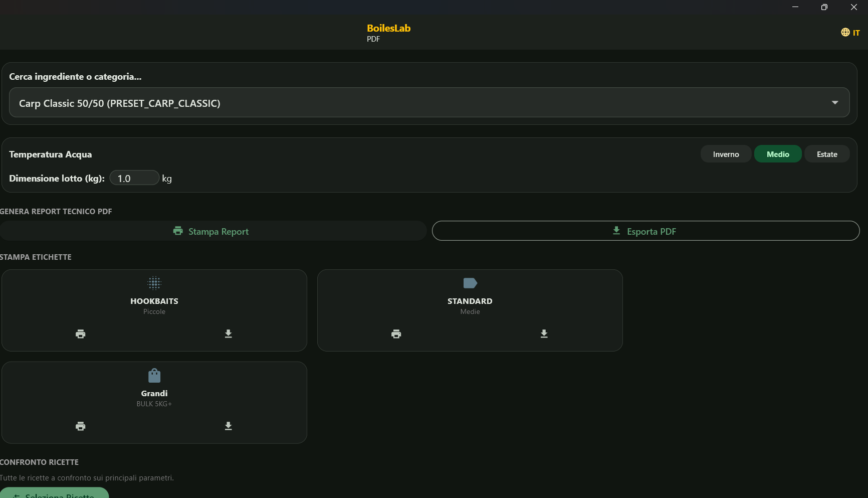Click the Grandi card title

tap(154, 393)
